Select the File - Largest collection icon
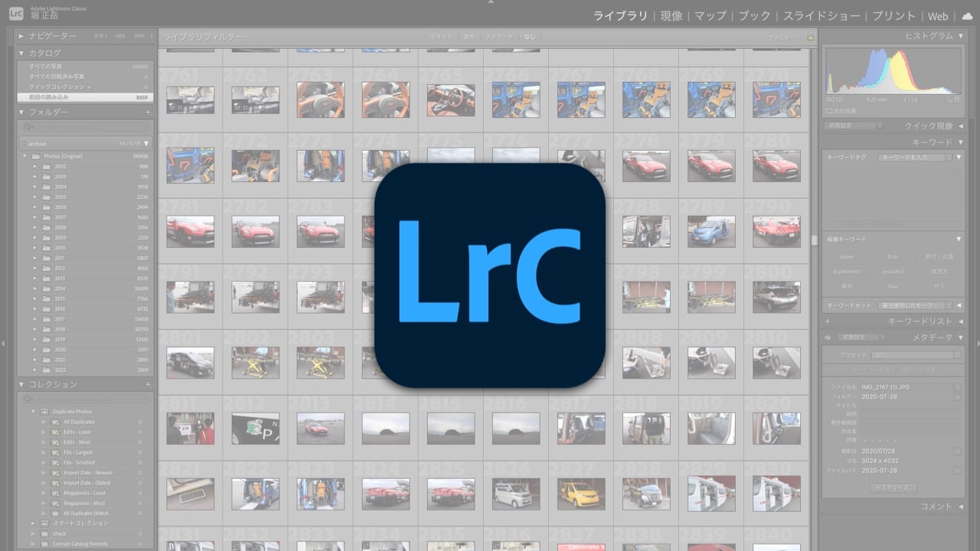 (x=55, y=452)
